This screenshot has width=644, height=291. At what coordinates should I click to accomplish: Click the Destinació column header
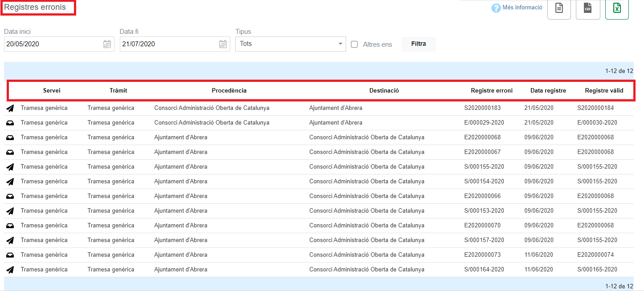[384, 91]
